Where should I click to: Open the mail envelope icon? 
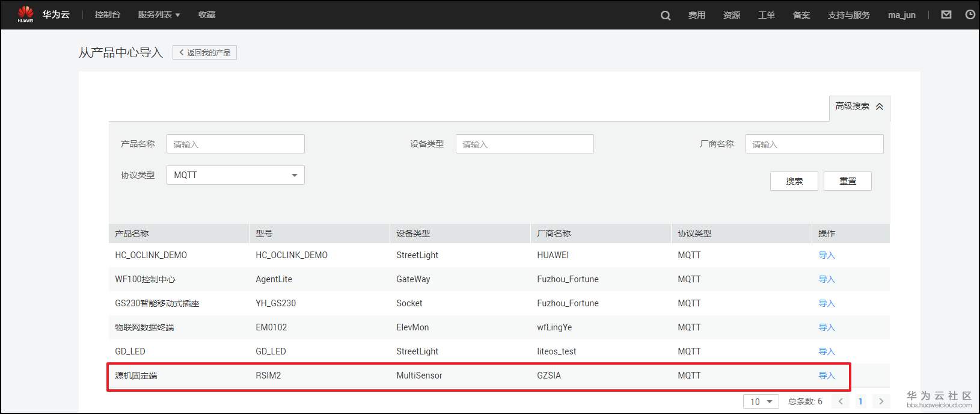946,14
